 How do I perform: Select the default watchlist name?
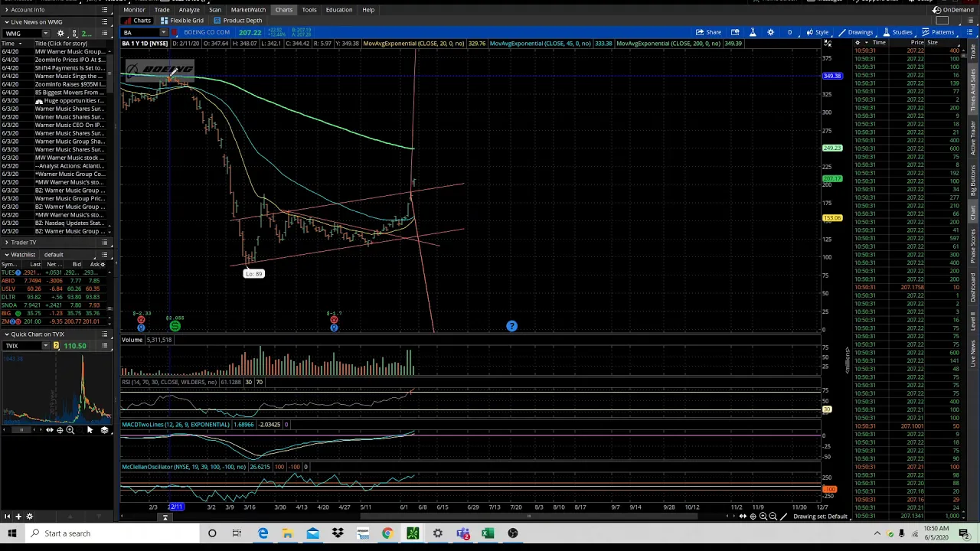(x=54, y=255)
